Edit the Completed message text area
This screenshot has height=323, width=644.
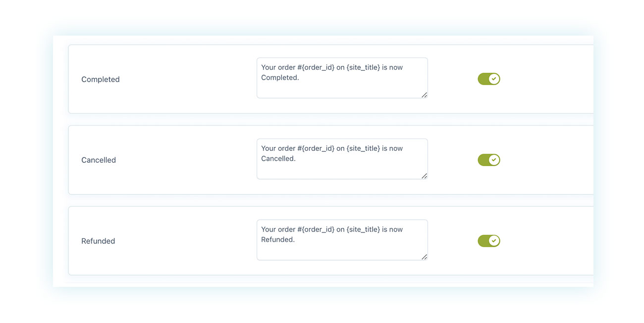click(x=342, y=78)
